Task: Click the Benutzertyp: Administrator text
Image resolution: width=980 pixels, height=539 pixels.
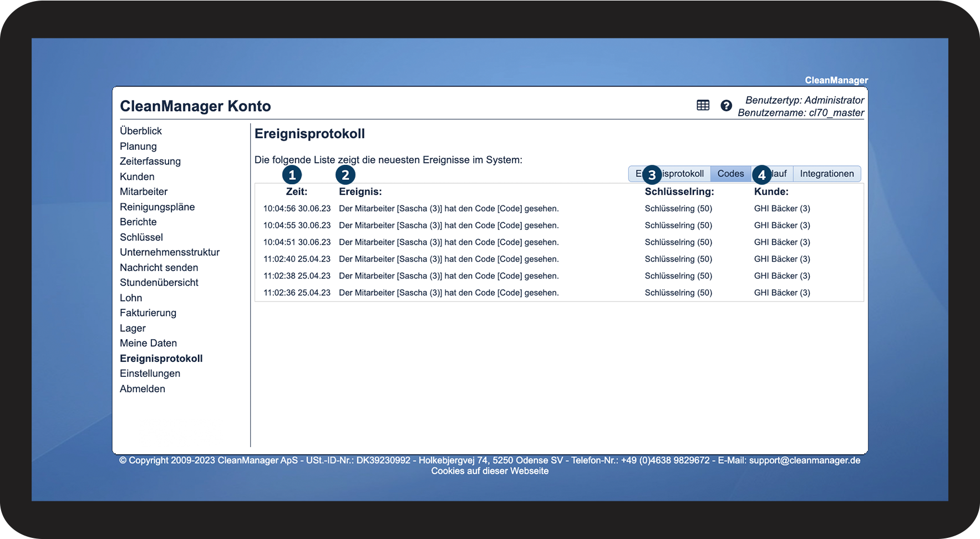Action: pyautogui.click(x=805, y=100)
